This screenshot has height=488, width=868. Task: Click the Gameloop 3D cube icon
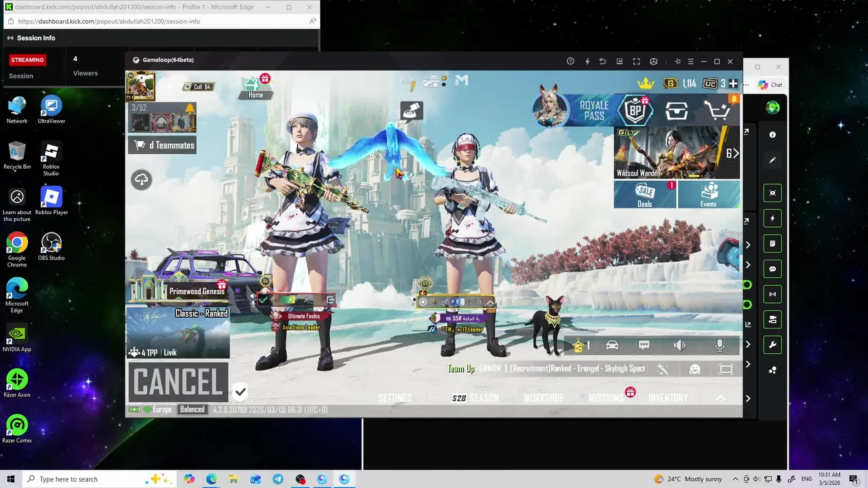tap(654, 61)
